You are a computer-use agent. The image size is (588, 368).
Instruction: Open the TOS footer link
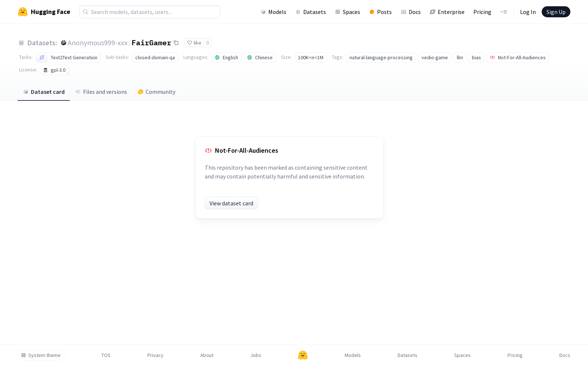[x=106, y=355]
